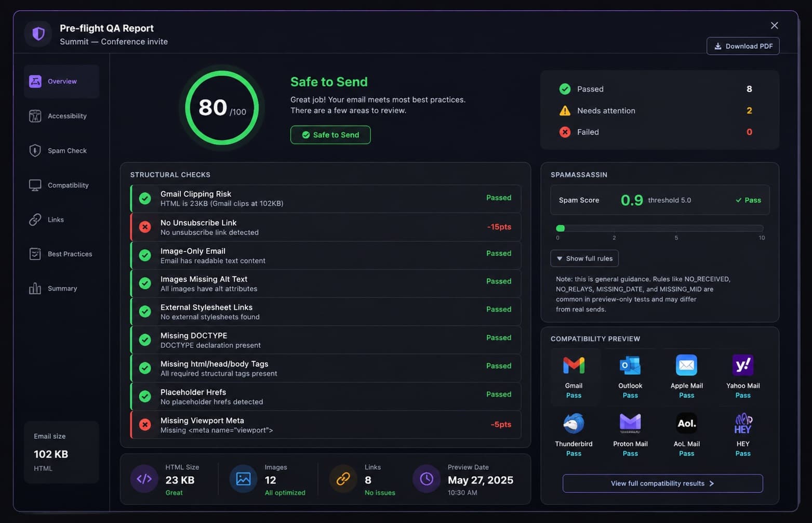The width and height of the screenshot is (812, 523).
Task: Click the Missing Viewport Meta row title
Action: click(202, 421)
